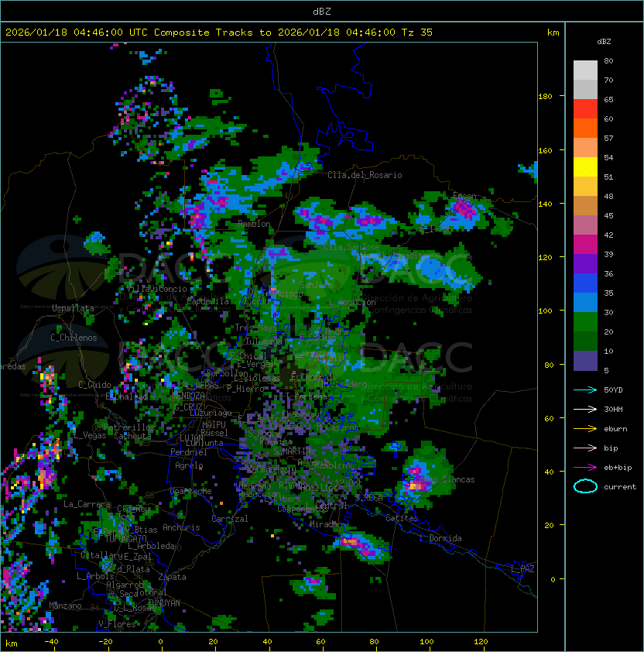This screenshot has width=644, height=652.
Task: Click the 'Anchoris' map label
Action: (x=181, y=527)
